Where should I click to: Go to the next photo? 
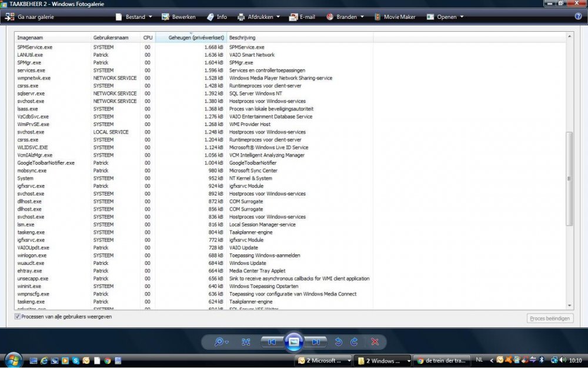tap(316, 342)
